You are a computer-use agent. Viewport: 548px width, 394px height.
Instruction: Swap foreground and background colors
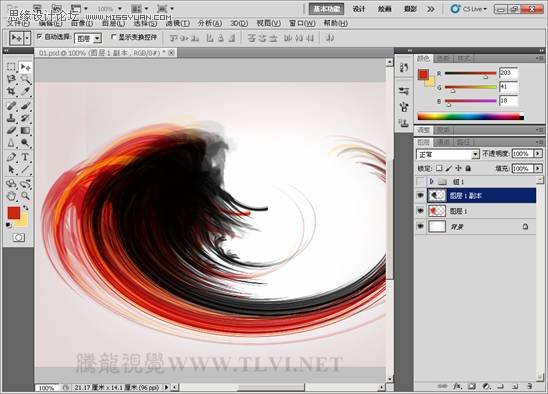[25, 208]
